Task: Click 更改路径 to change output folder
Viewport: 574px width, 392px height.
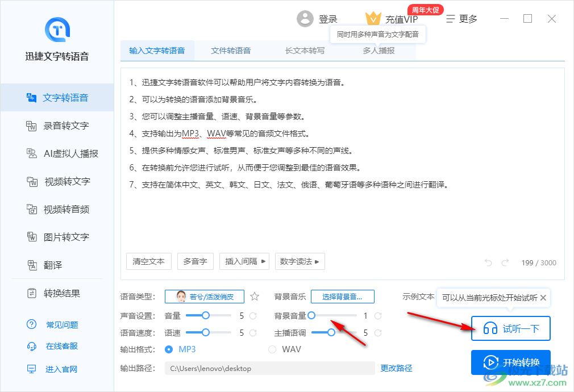Action: click(x=396, y=368)
